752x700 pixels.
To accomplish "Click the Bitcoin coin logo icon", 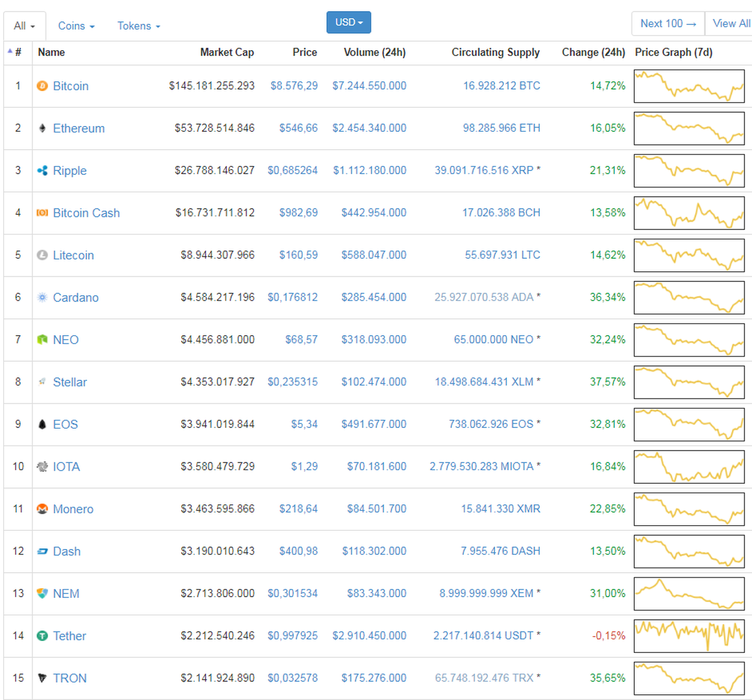I will [42, 86].
